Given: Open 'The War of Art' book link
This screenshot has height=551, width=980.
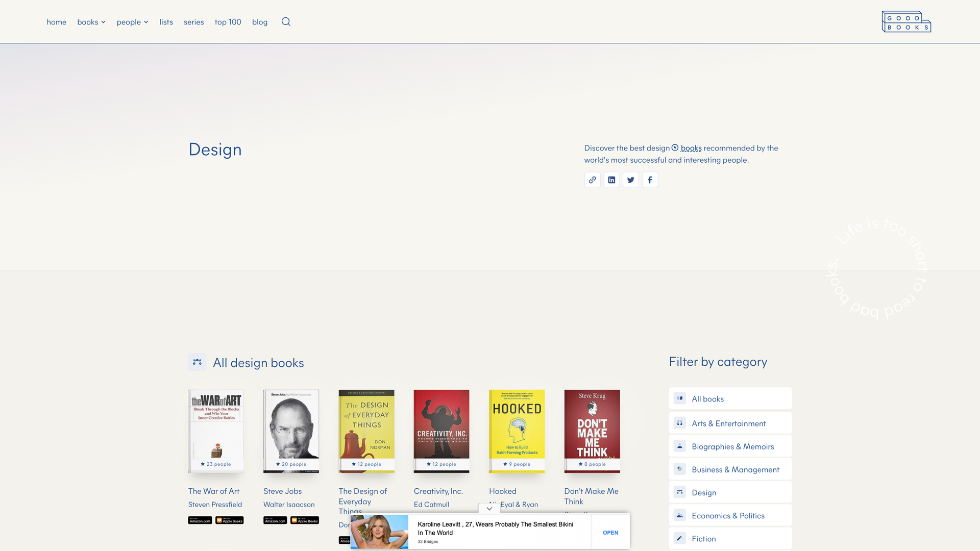Looking at the screenshot, I should [214, 491].
